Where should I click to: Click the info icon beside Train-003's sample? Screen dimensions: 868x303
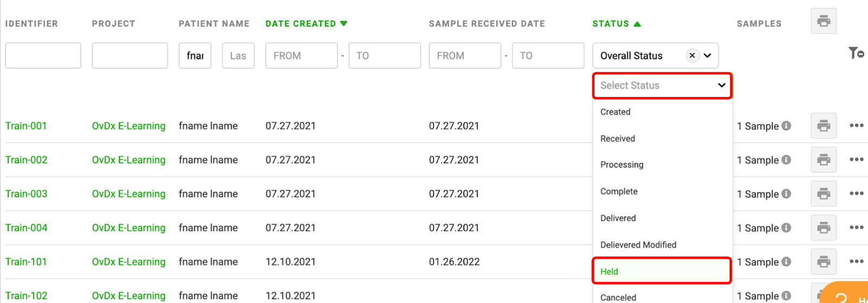786,194
